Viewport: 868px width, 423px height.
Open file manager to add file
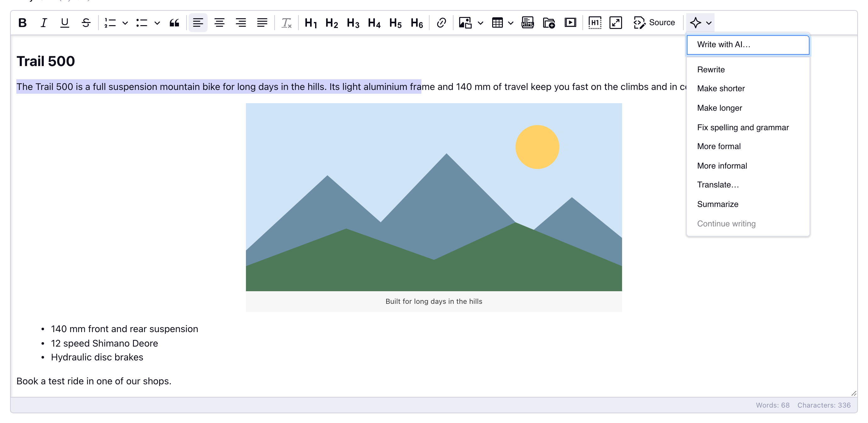(x=549, y=23)
